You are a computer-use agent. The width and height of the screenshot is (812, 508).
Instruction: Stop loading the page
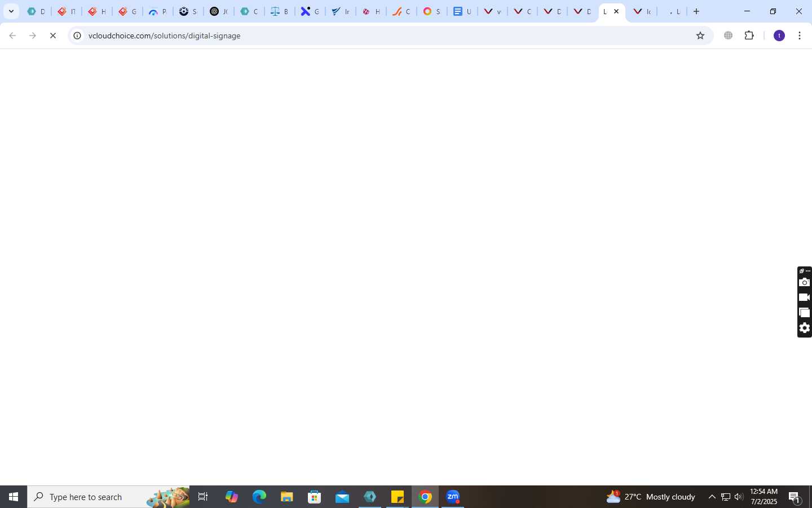click(53, 36)
